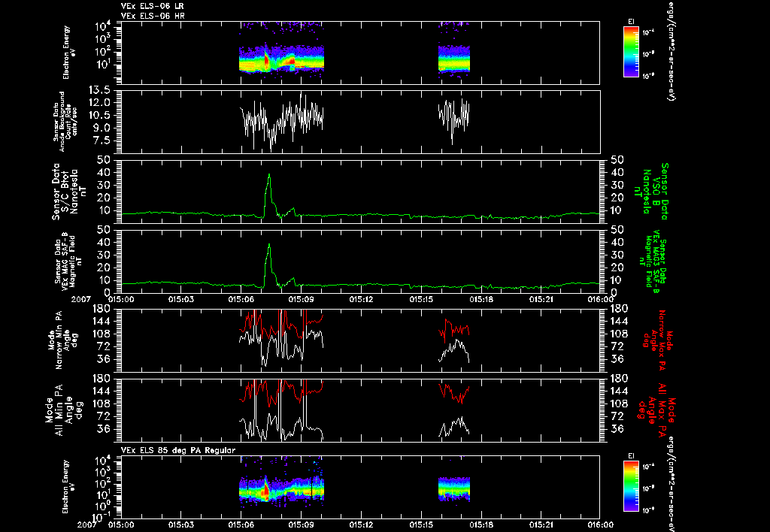The image size is (770, 532).
Task: Click the bottom-right 'ergs/(cm**2-sr-sec-eV)' unit label
Action: pos(670,485)
